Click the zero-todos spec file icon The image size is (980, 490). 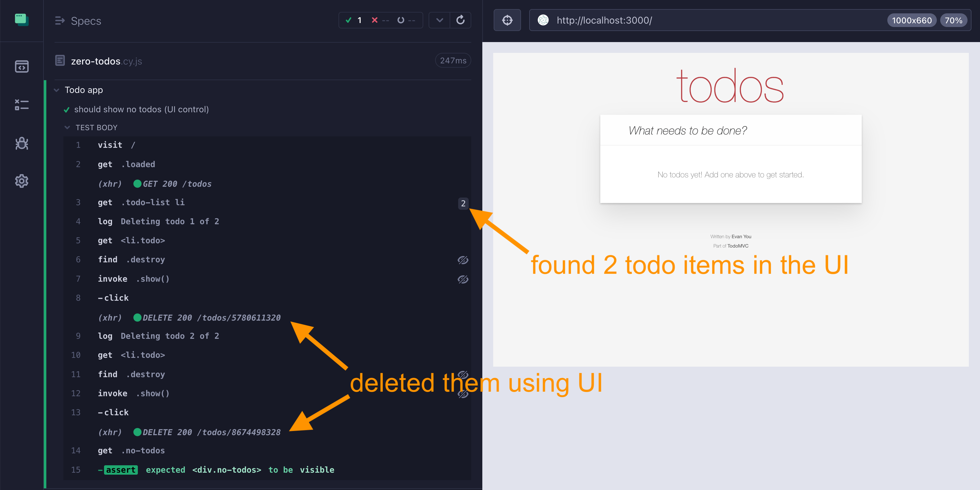(x=60, y=61)
